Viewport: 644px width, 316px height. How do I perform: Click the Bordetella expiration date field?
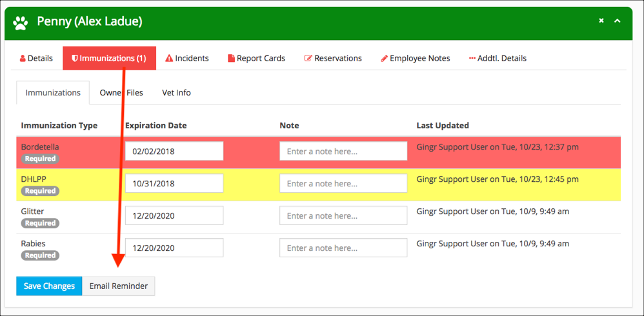[x=174, y=152]
